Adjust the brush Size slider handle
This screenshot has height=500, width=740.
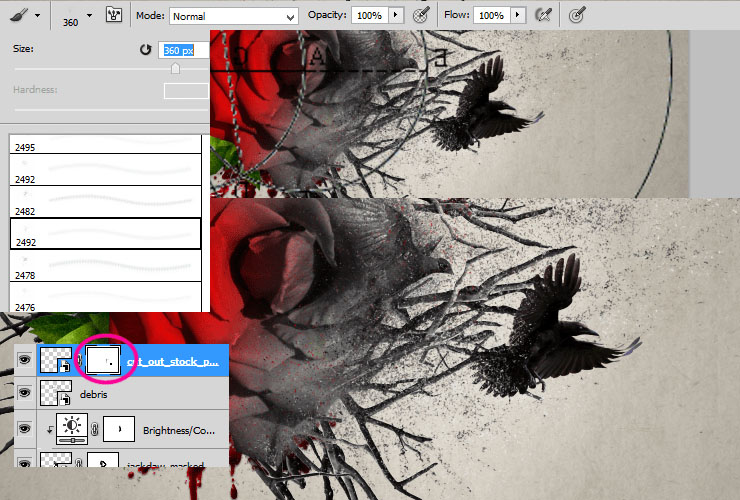175,69
